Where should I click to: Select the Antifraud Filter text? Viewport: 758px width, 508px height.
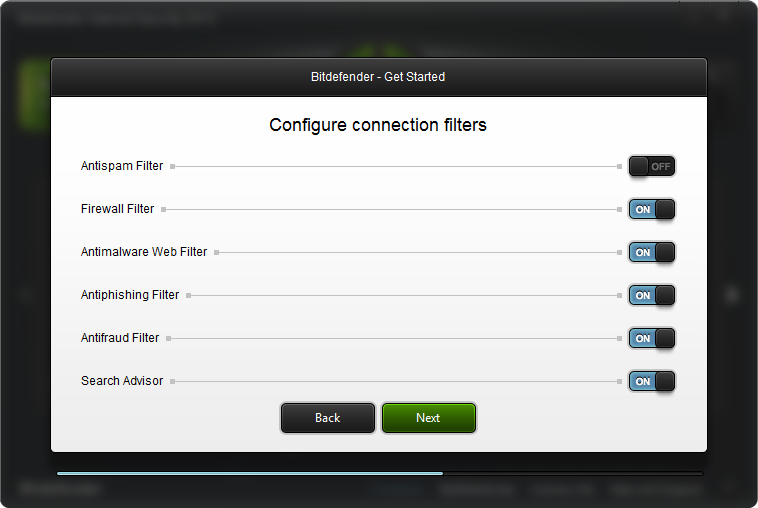[x=120, y=338]
